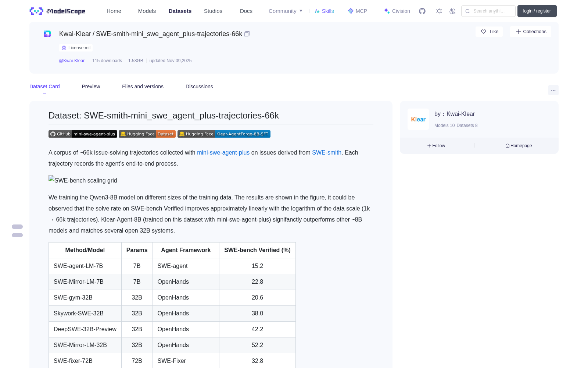Expand the Community dropdown menu
This screenshot has height=368, width=588.
286,11
